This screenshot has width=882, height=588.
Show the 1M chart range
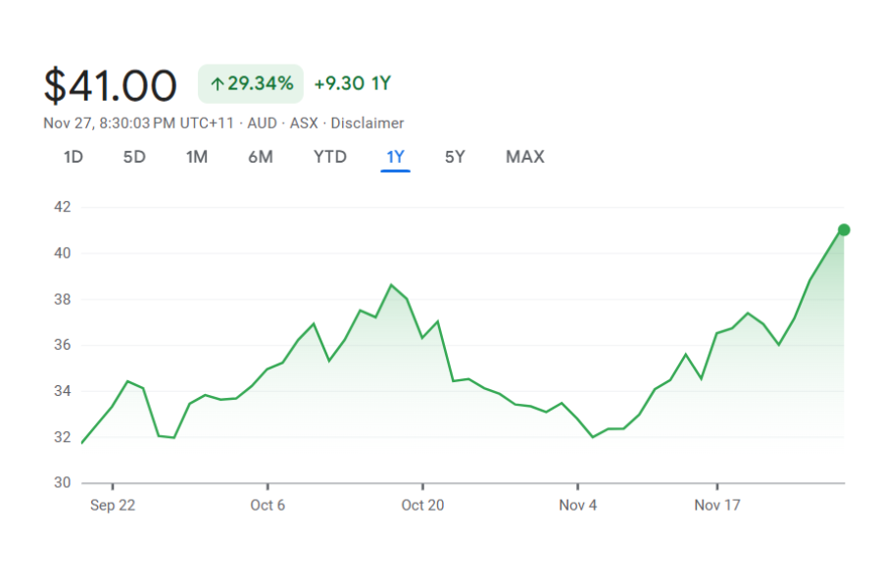197,157
